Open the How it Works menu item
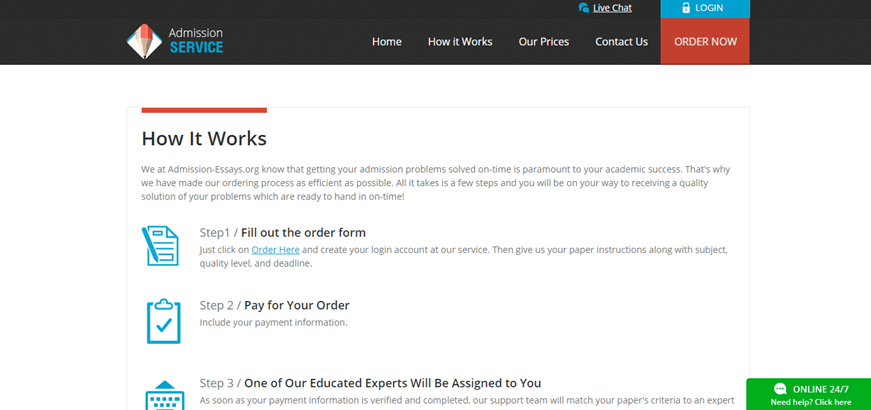The height and width of the screenshot is (410, 871). 460,42
